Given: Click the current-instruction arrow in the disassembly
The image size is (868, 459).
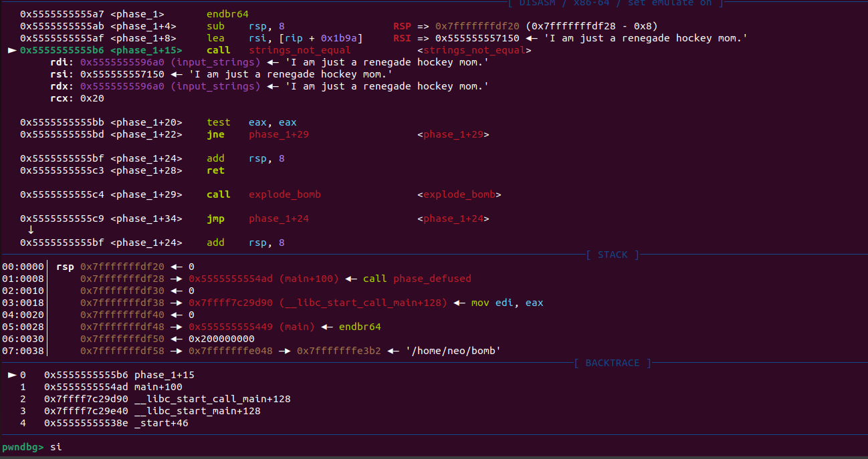Looking at the screenshot, I should tap(11, 50).
